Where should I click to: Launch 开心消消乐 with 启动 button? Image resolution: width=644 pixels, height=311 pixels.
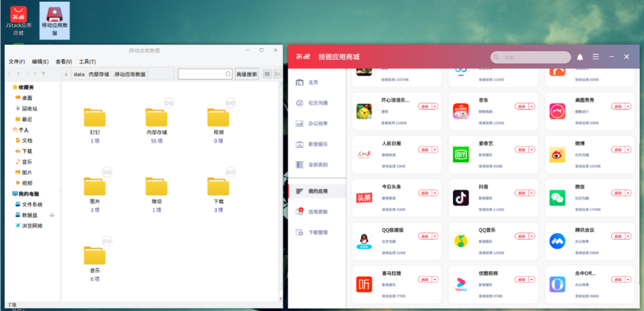(x=425, y=106)
